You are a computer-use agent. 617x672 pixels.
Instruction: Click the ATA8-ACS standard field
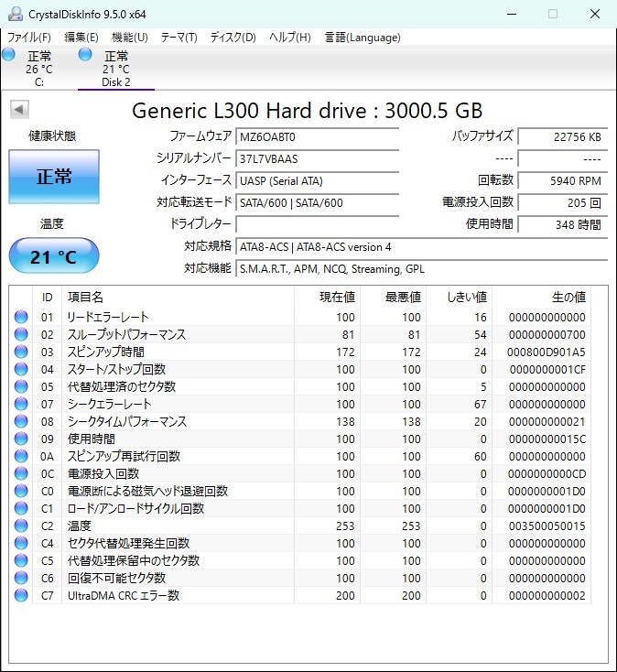(x=422, y=247)
